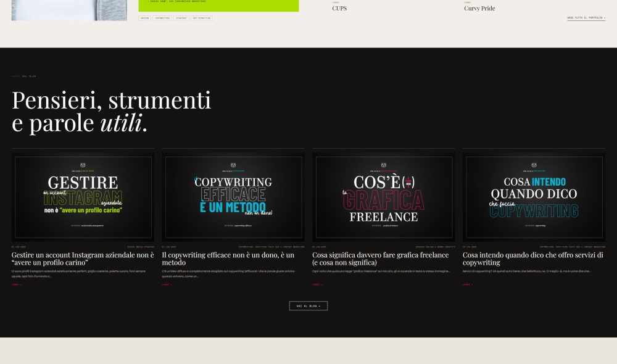Select the 'Art Direction' tag
Image resolution: width=617 pixels, height=364 pixels.
tap(202, 18)
